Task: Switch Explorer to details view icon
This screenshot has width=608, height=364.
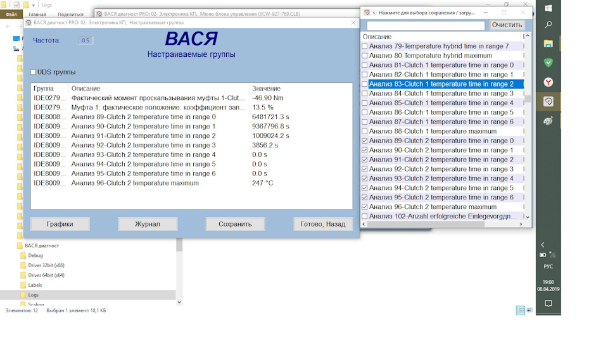Action: (521, 310)
